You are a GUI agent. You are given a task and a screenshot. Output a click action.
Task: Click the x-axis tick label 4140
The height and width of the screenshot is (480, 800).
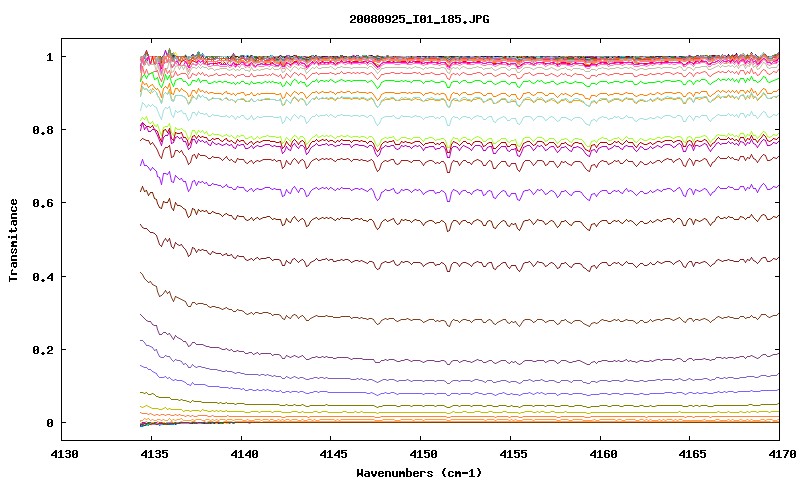tap(244, 453)
